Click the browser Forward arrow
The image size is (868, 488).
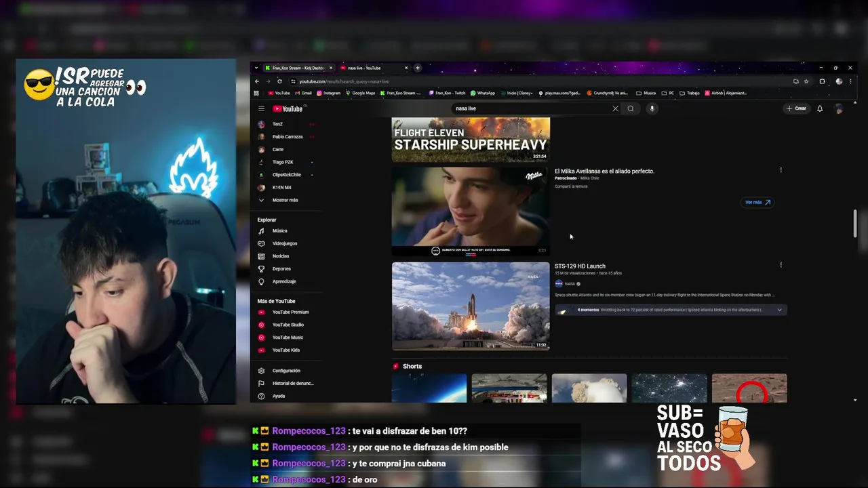pos(268,81)
